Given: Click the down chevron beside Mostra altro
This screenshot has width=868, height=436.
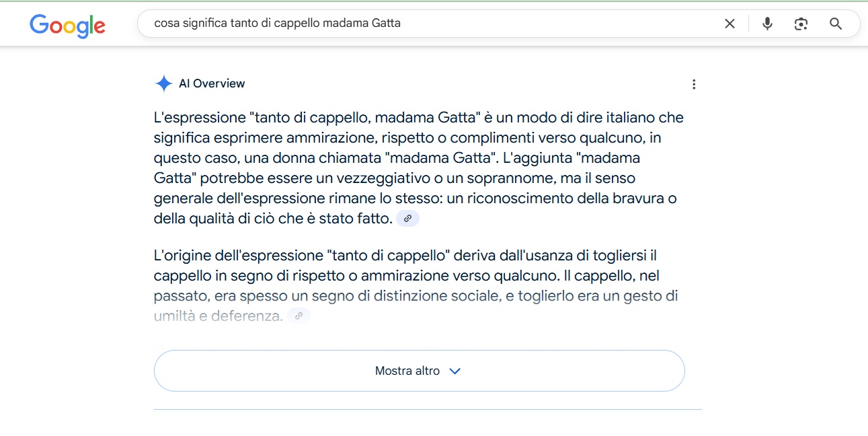Looking at the screenshot, I should click(x=455, y=371).
